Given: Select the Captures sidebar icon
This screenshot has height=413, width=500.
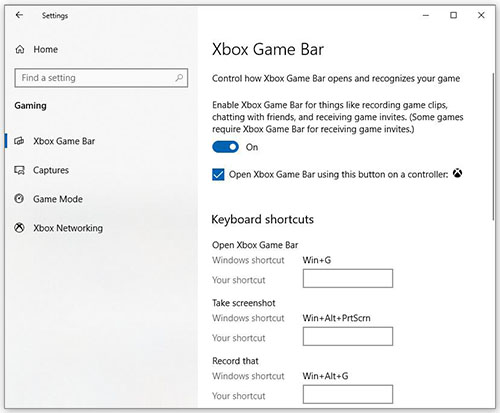Looking at the screenshot, I should (x=19, y=170).
